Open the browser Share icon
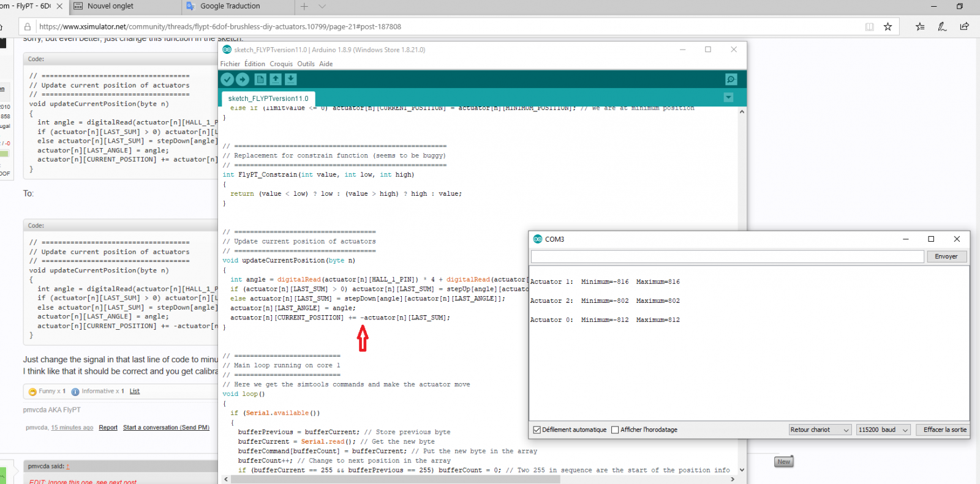Screen dimensions: 980x484 pos(964,27)
